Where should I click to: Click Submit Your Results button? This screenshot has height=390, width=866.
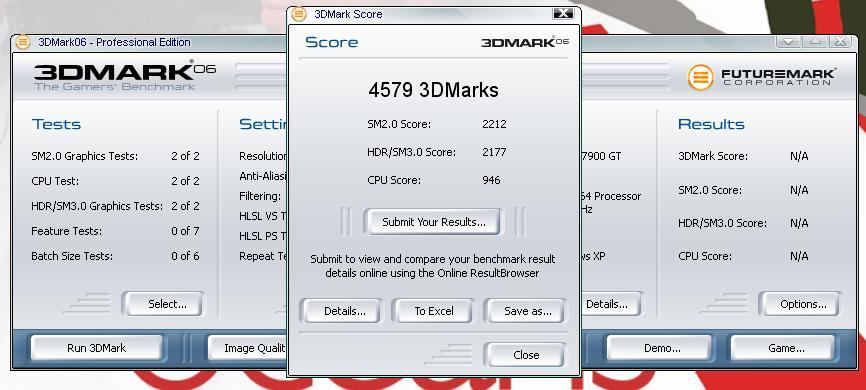tap(434, 222)
